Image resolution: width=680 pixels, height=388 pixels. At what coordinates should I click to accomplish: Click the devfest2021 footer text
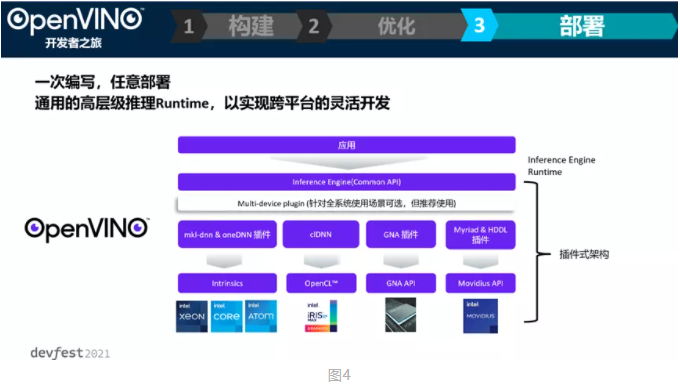(70, 353)
